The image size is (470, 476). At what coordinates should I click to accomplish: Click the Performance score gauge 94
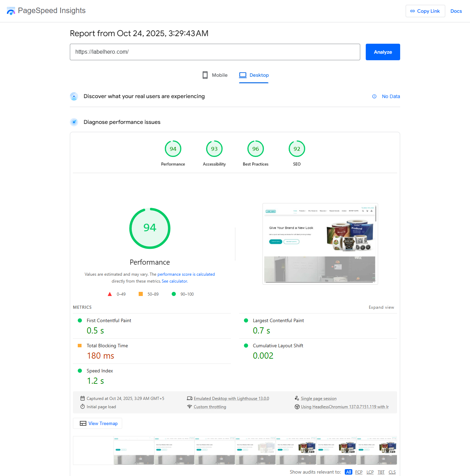pyautogui.click(x=173, y=149)
